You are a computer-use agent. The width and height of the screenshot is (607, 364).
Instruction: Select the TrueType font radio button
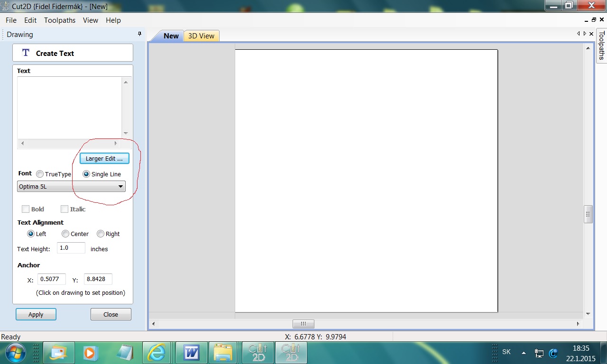click(40, 174)
